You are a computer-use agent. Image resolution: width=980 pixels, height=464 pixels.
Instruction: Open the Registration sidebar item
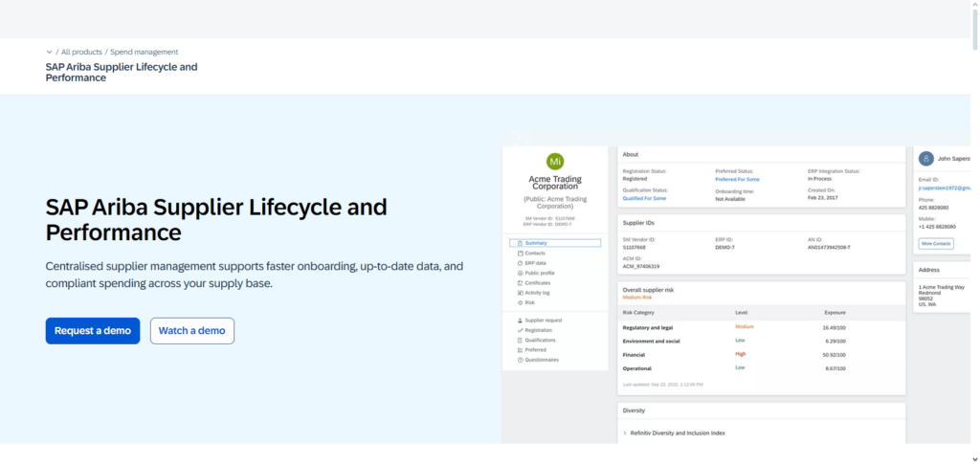(538, 330)
